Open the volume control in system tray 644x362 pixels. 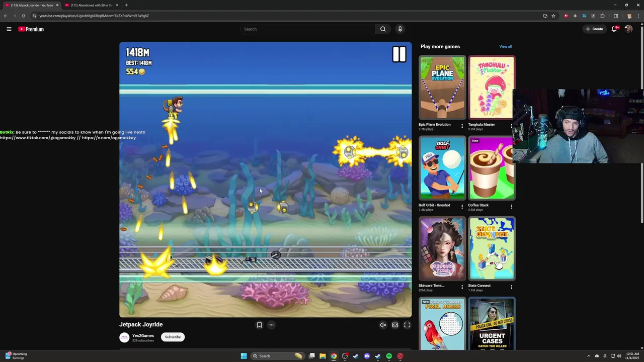click(619, 356)
